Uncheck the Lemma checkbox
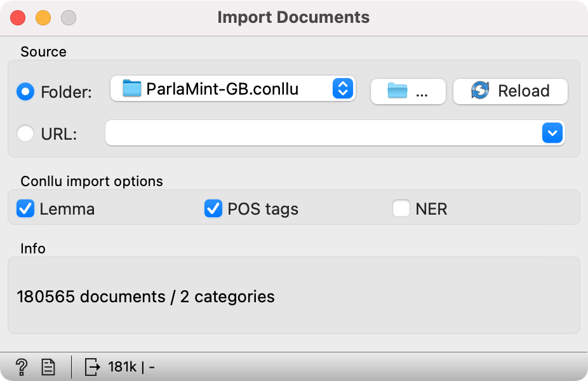Screen dimensions: 588x381 click(25, 209)
